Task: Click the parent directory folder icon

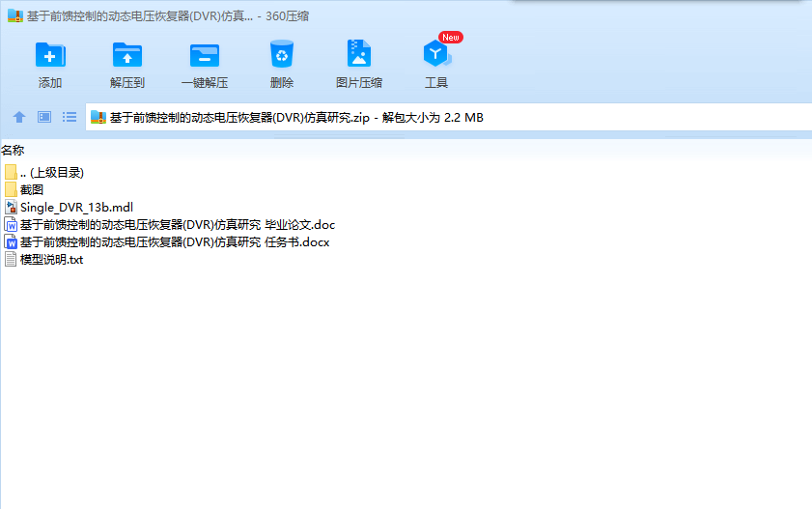Action: click(11, 172)
